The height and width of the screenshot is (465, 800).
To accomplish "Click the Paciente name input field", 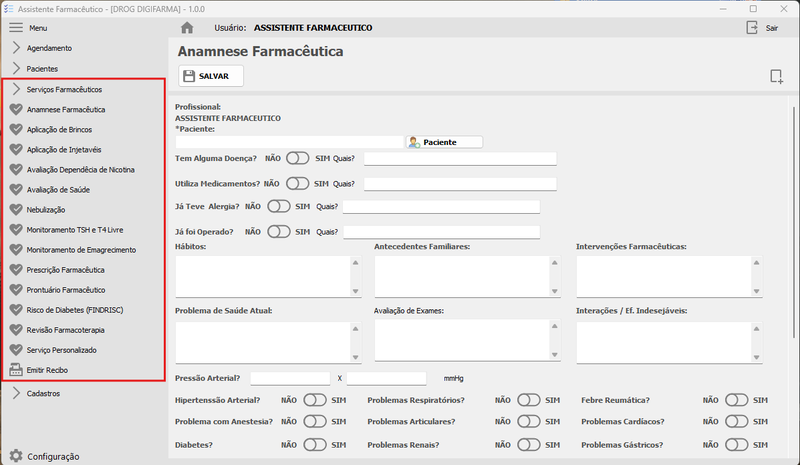I will pyautogui.click(x=289, y=142).
